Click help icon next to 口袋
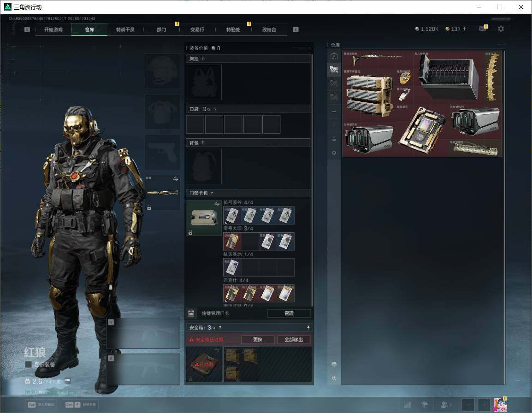This screenshot has height=413, width=532. coord(215,109)
